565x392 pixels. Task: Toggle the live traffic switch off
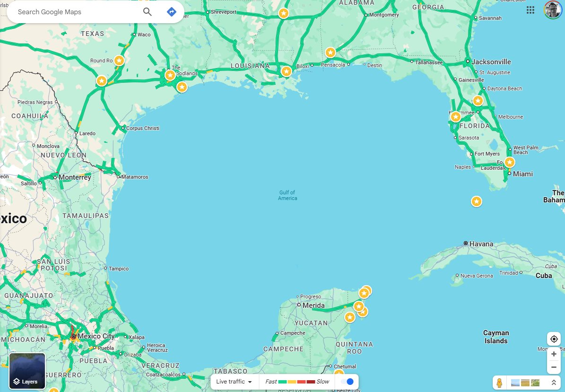tap(347, 382)
